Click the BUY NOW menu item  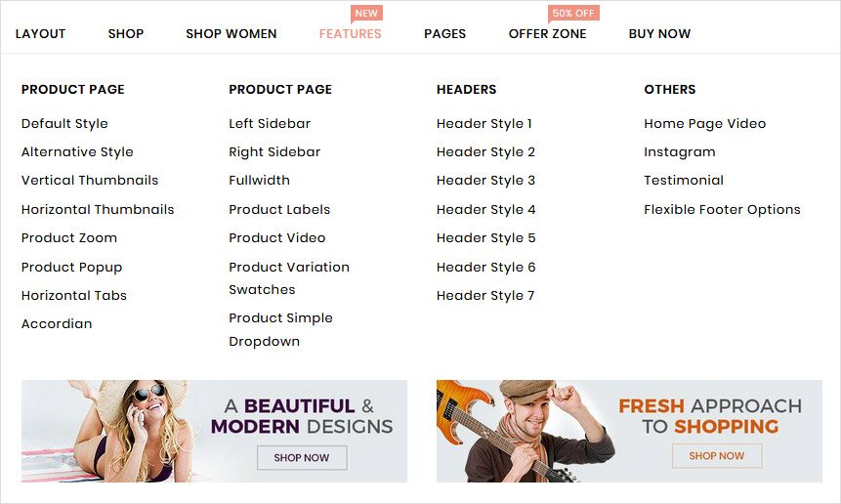659,34
